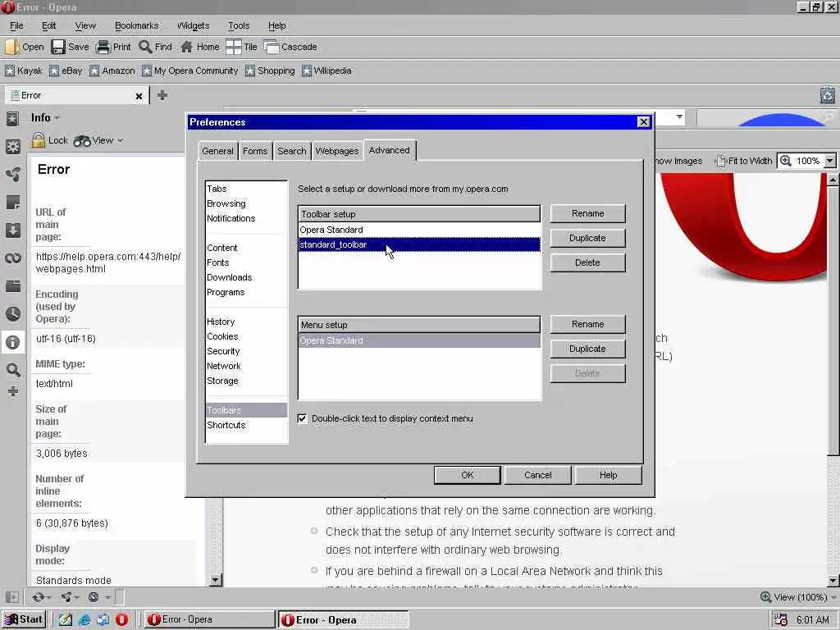Screen dimensions: 840x630
Task: Open the 100% zoom level dropdown arrow
Action: [830, 160]
